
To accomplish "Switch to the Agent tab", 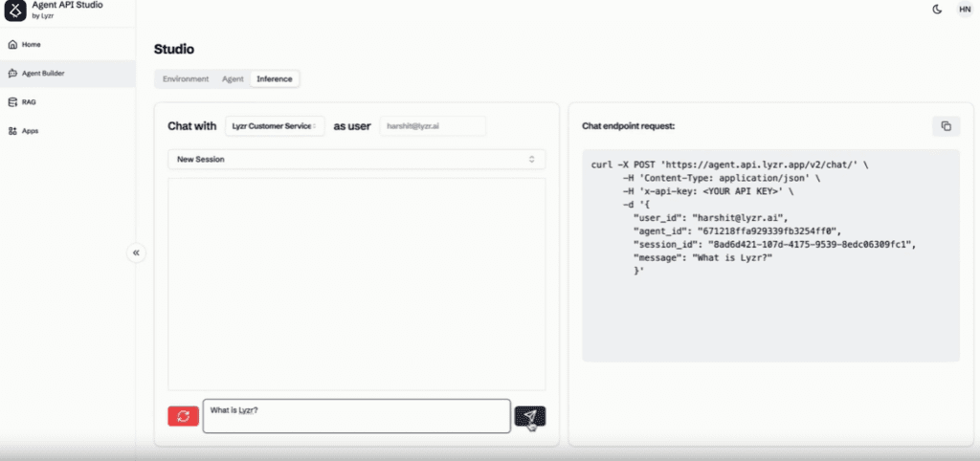I will 233,79.
